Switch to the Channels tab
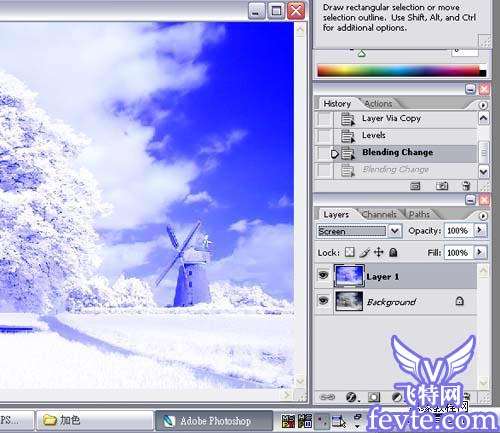The image size is (500, 433). click(379, 214)
